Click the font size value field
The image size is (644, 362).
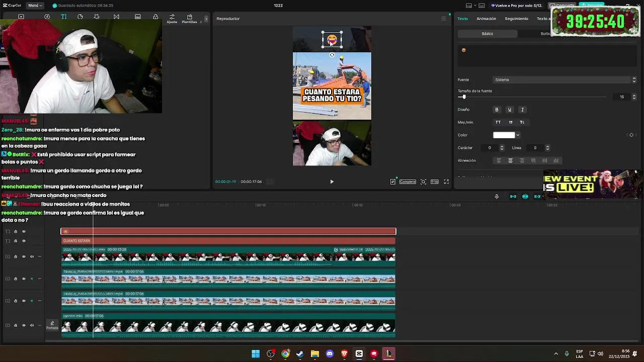[622, 97]
